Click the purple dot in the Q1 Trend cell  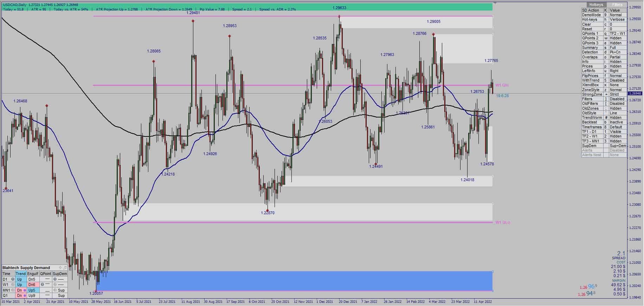pyautogui.click(x=25, y=296)
